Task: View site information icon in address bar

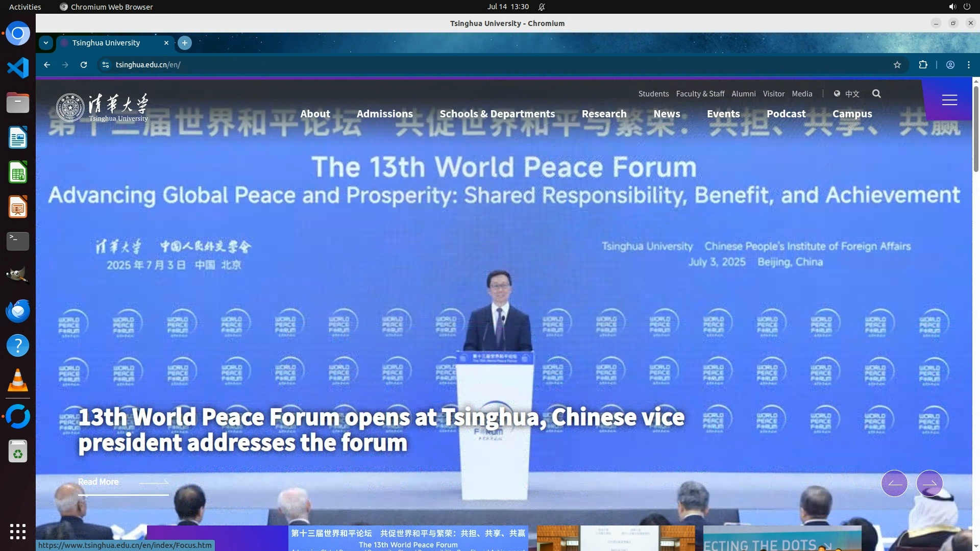Action: click(x=106, y=65)
